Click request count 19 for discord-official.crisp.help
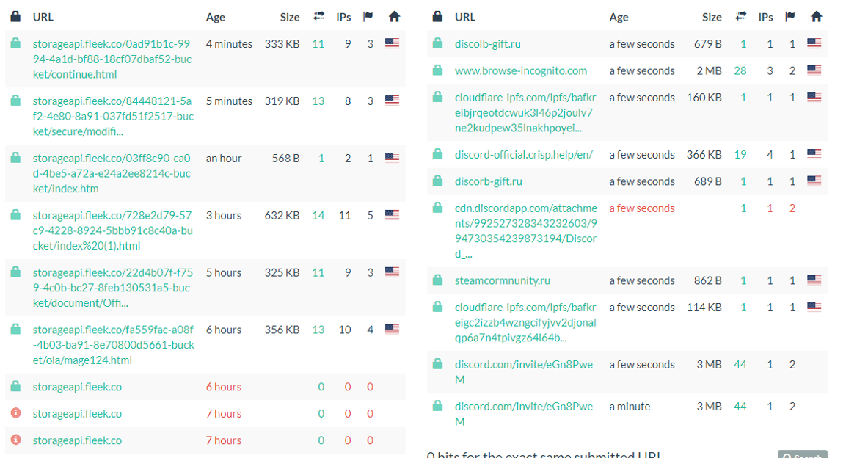 point(740,155)
